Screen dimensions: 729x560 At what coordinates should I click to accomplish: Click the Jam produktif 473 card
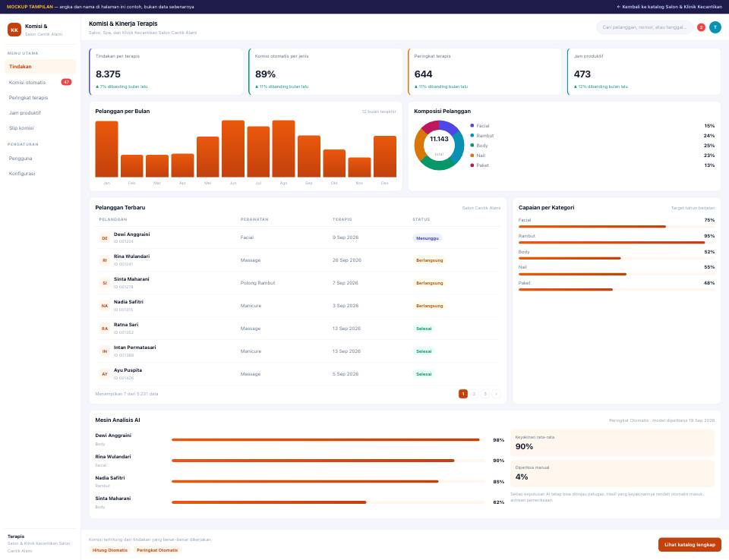click(644, 71)
